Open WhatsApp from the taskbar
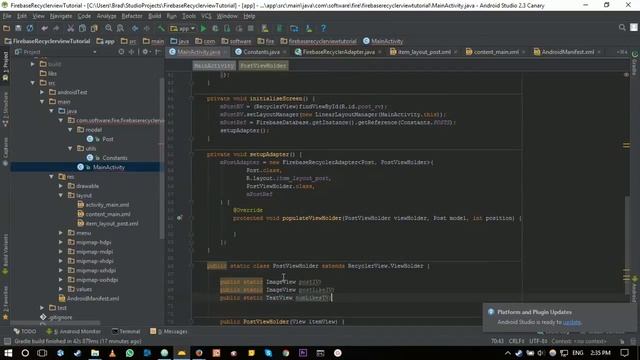Viewport: 640px width, 360px height. (130, 353)
